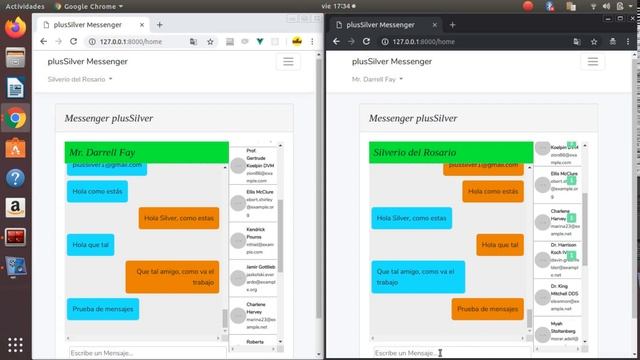The height and width of the screenshot is (360, 640).
Task: Select contact Ella McClure in right window
Action: point(558,185)
